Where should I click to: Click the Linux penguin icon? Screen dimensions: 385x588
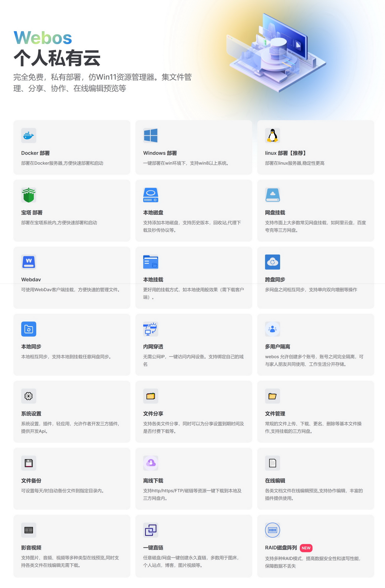pyautogui.click(x=272, y=135)
